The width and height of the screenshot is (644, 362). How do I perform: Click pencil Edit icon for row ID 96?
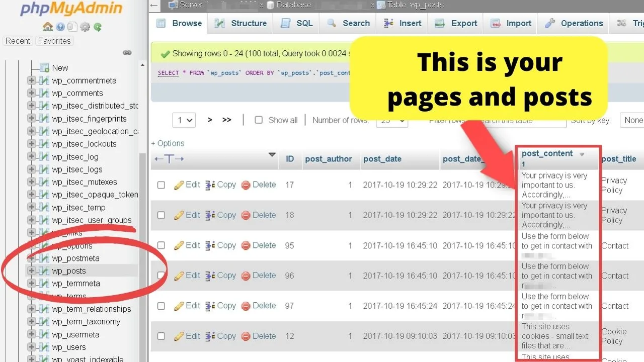coord(179,276)
